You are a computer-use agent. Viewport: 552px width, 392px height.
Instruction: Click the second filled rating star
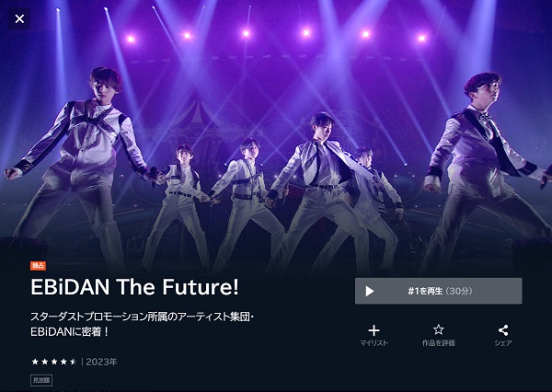coord(45,362)
